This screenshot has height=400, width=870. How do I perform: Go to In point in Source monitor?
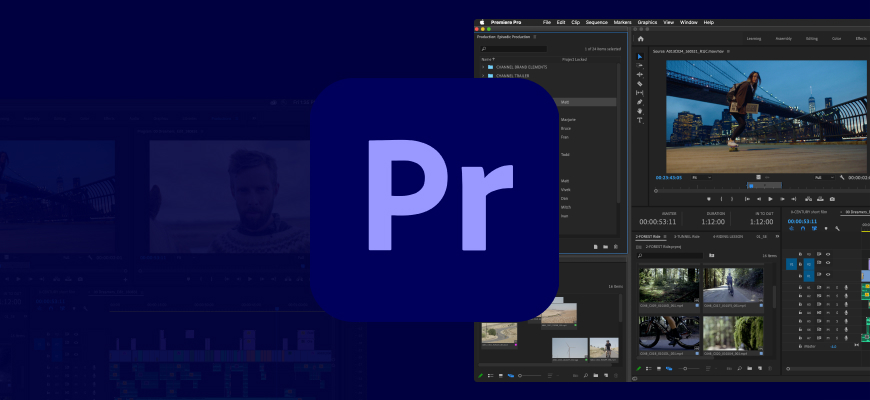point(747,199)
